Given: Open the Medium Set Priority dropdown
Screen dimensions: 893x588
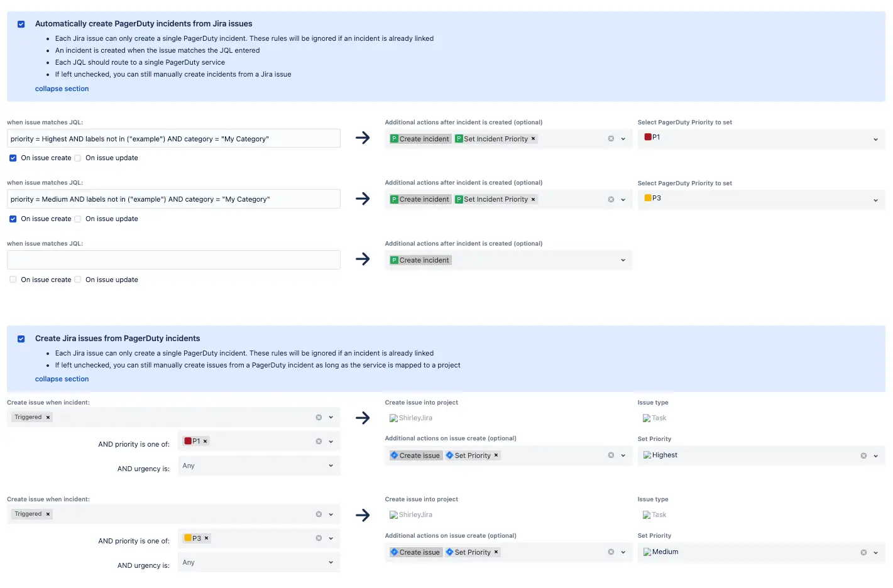Looking at the screenshot, I should [x=876, y=553].
